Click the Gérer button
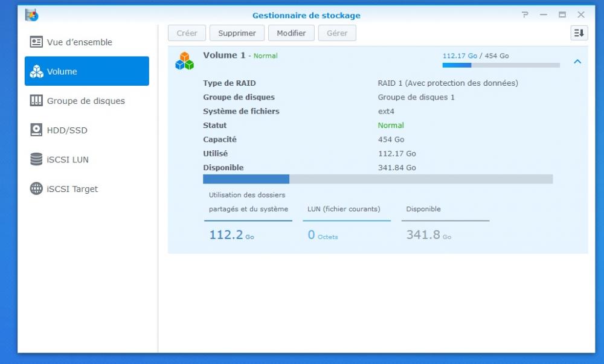This screenshot has height=364, width=604. 337,33
